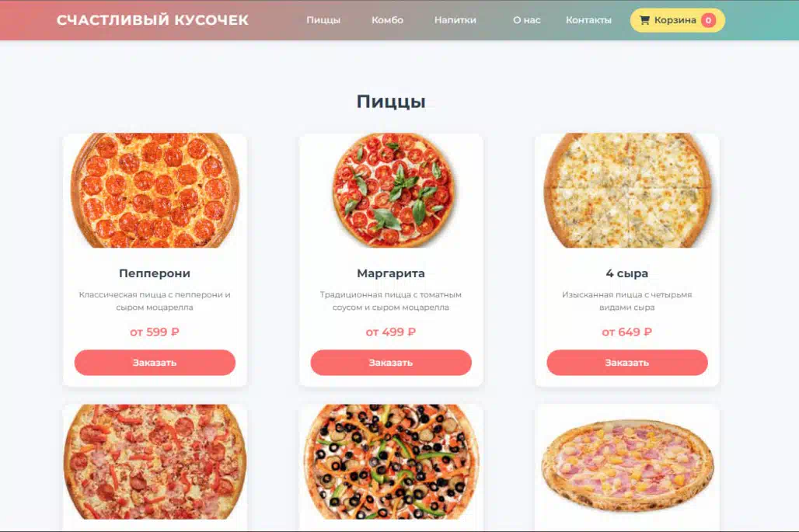
Task: Select the Маргарита pizza image
Action: pos(391,190)
